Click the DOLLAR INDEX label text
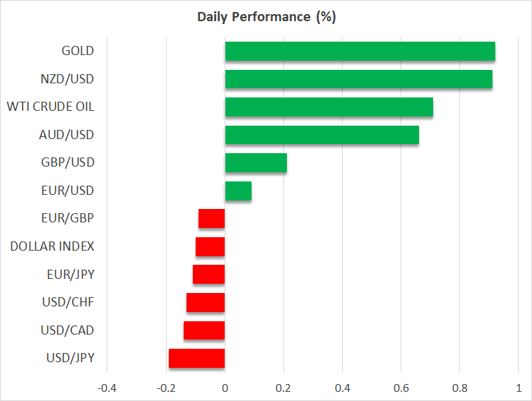This screenshot has height=401, width=532. coord(52,246)
